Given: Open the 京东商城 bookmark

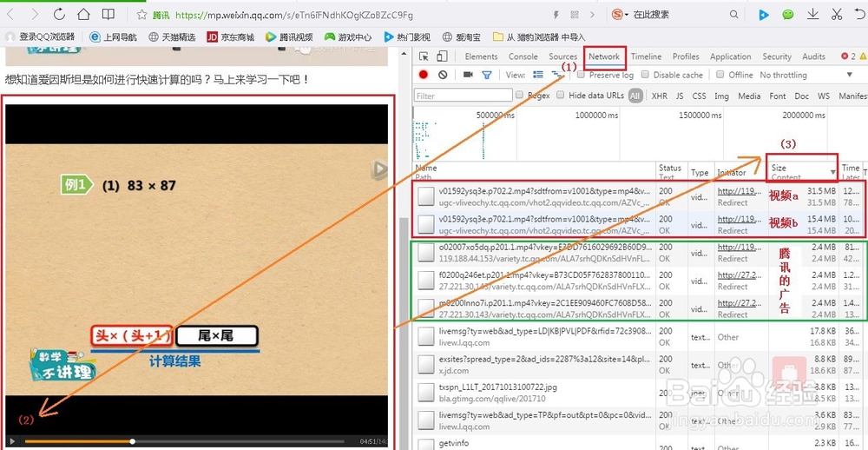Looking at the screenshot, I should [x=230, y=37].
